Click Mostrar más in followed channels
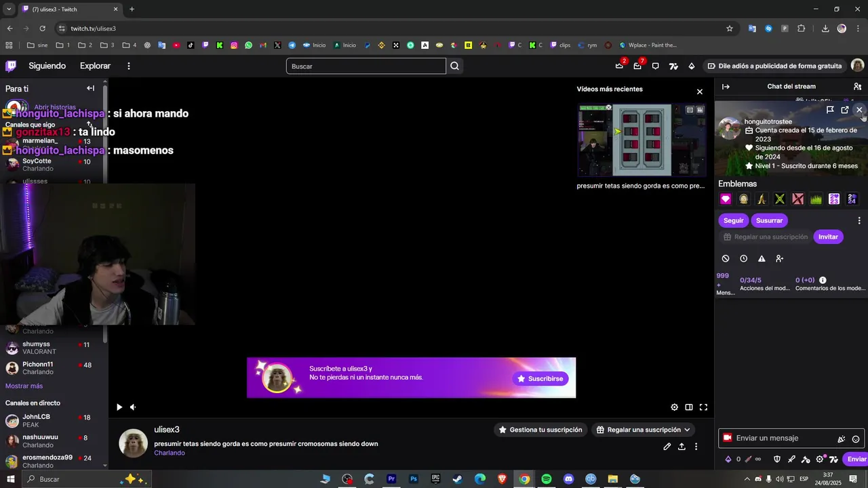 pyautogui.click(x=24, y=386)
